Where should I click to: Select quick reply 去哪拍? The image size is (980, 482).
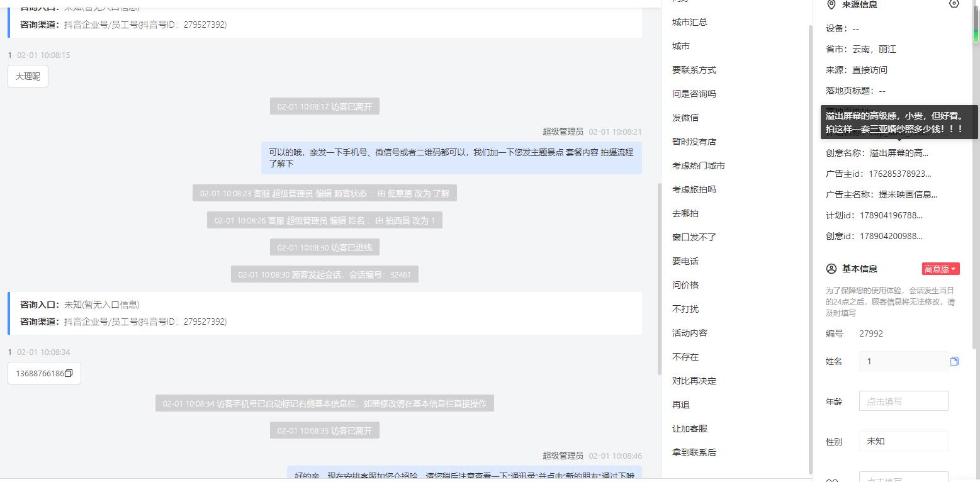685,213
